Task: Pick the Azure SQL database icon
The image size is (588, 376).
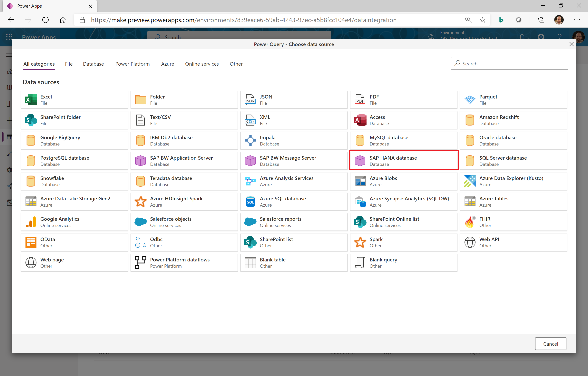Action: pos(250,202)
